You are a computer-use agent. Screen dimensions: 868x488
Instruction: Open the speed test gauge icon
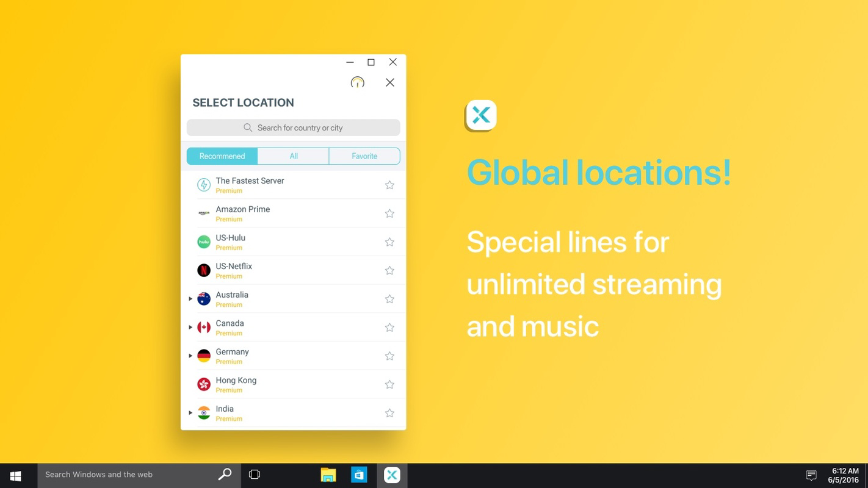click(x=358, y=82)
